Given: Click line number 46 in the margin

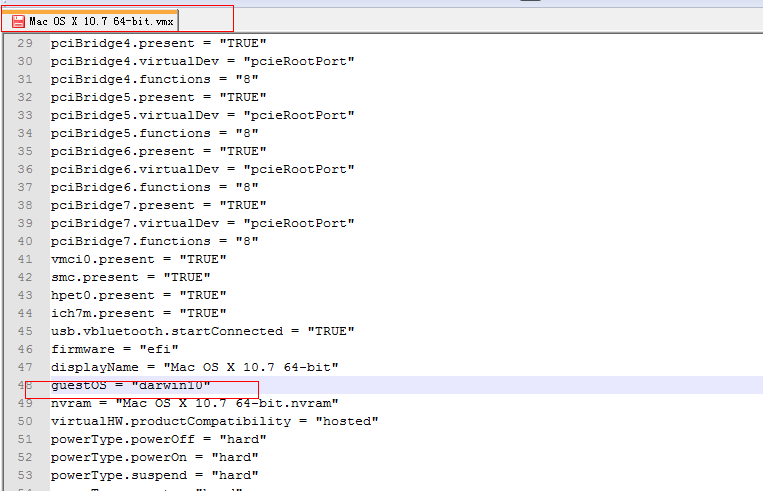Looking at the screenshot, I should (x=25, y=349).
